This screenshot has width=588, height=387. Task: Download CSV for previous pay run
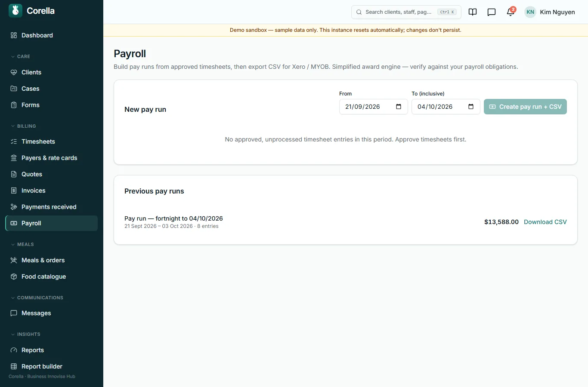tap(545, 222)
